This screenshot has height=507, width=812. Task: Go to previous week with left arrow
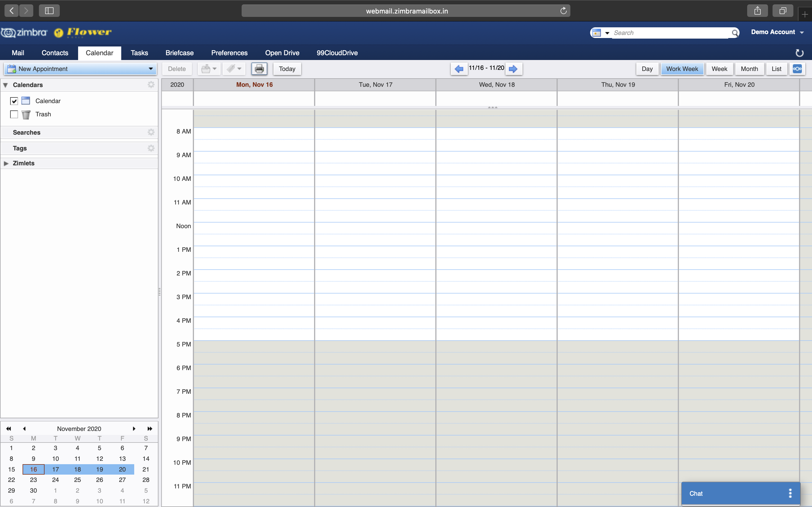(x=459, y=69)
